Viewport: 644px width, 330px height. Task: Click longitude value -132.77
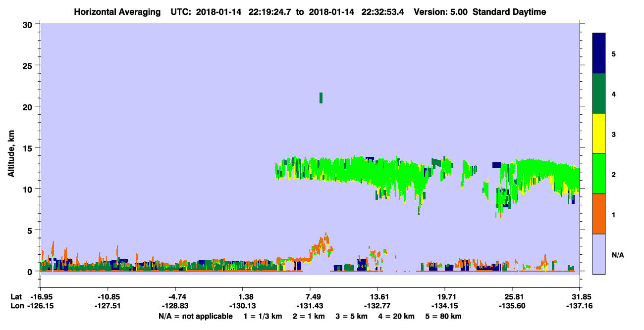click(377, 306)
